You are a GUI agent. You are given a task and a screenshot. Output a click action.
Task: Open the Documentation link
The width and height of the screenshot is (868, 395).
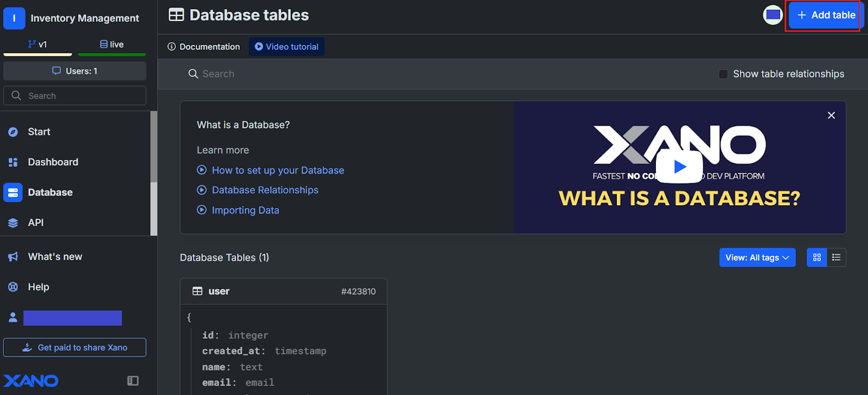click(203, 47)
